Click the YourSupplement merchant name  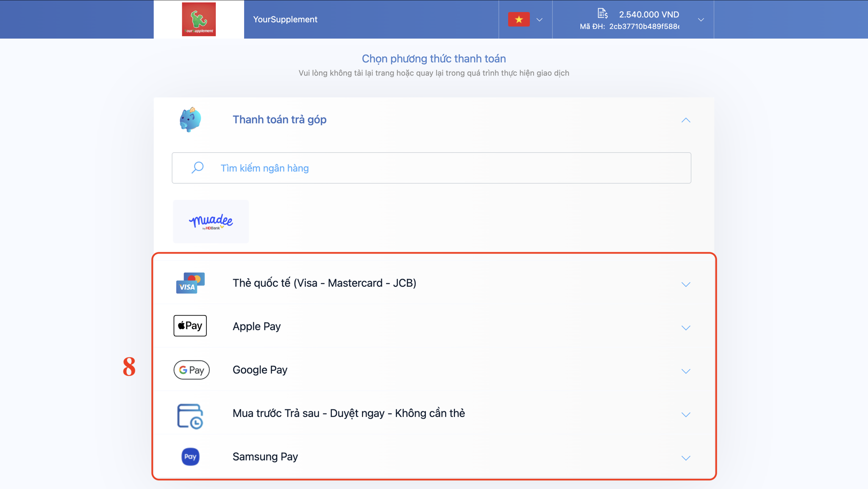pyautogui.click(x=285, y=20)
